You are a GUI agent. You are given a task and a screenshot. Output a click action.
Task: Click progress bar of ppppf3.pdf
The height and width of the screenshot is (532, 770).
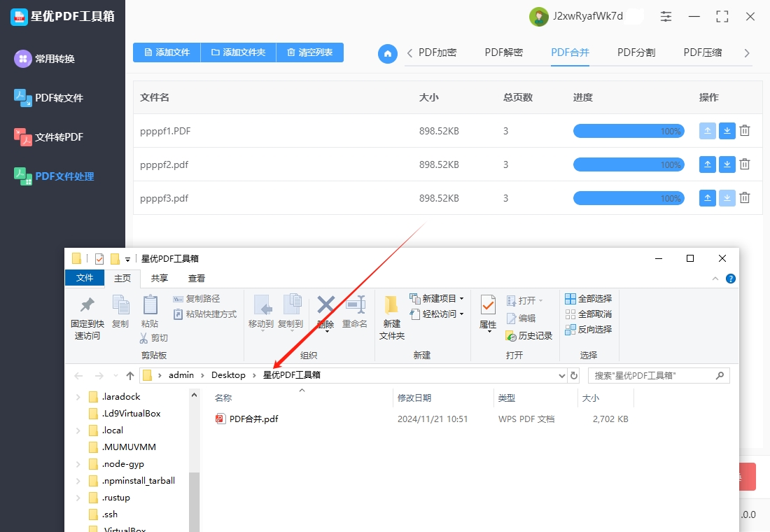coord(629,198)
